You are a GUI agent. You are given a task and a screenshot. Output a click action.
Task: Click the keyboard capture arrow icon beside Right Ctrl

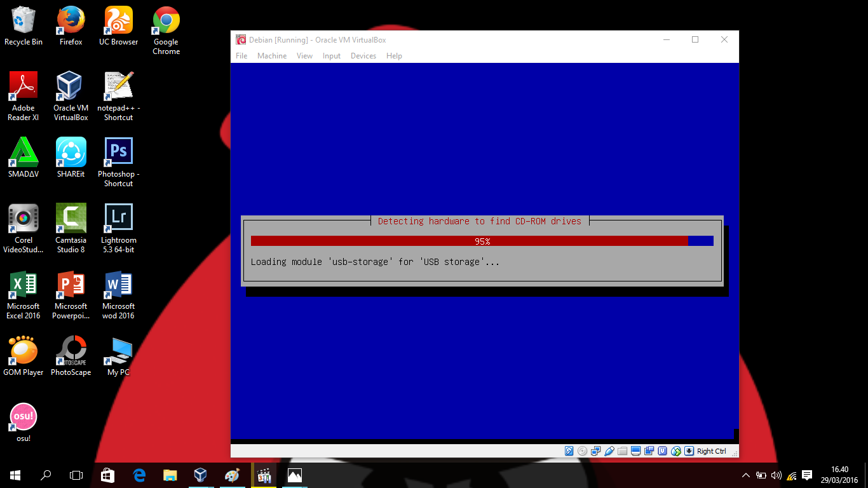point(689,451)
